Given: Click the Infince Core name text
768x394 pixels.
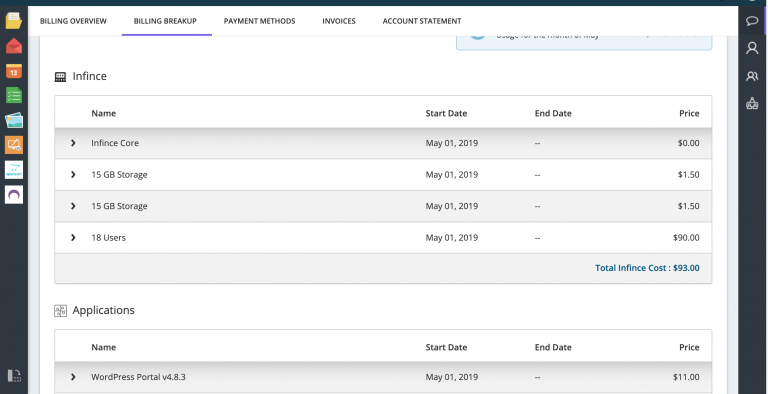Looking at the screenshot, I should click(x=115, y=143).
